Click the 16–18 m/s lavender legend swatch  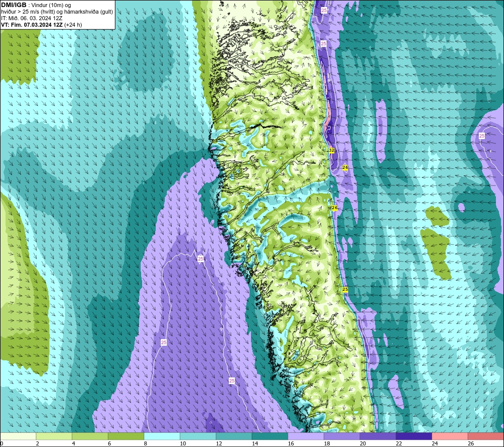tap(306, 436)
